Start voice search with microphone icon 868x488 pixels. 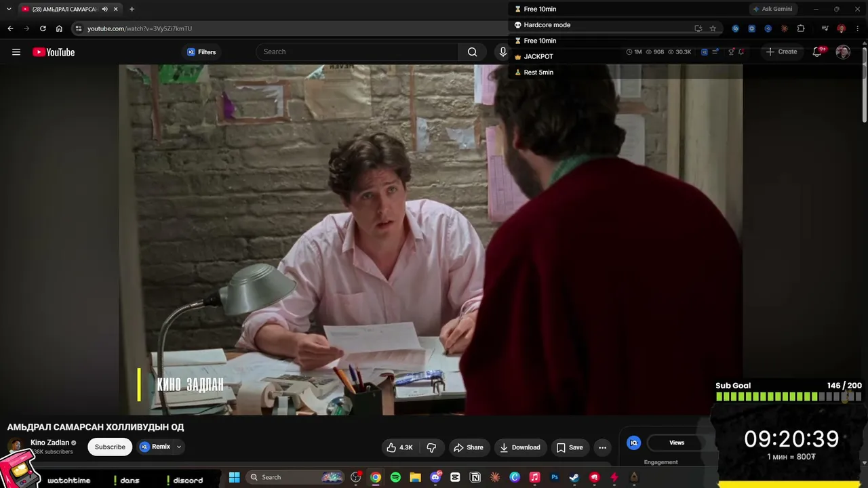[x=503, y=52]
